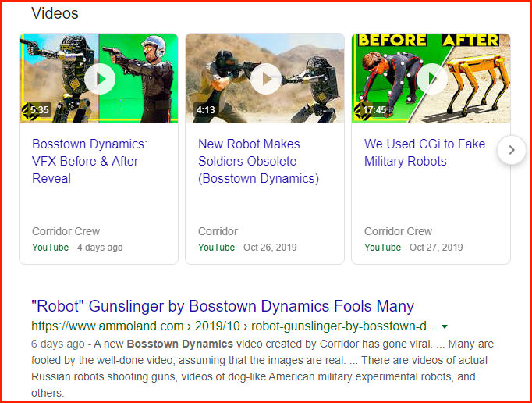The image size is (532, 403).
Task: Open "We Used CGi to Fake Military Robots" link
Action: point(424,152)
